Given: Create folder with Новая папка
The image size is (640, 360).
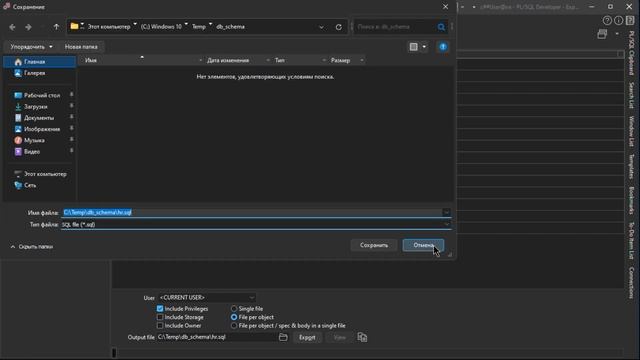Looking at the screenshot, I should (81, 47).
